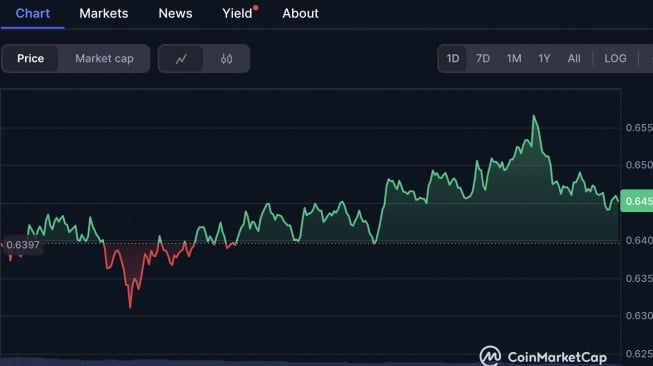Open the Yield tab
The height and width of the screenshot is (366, 653).
coord(238,13)
